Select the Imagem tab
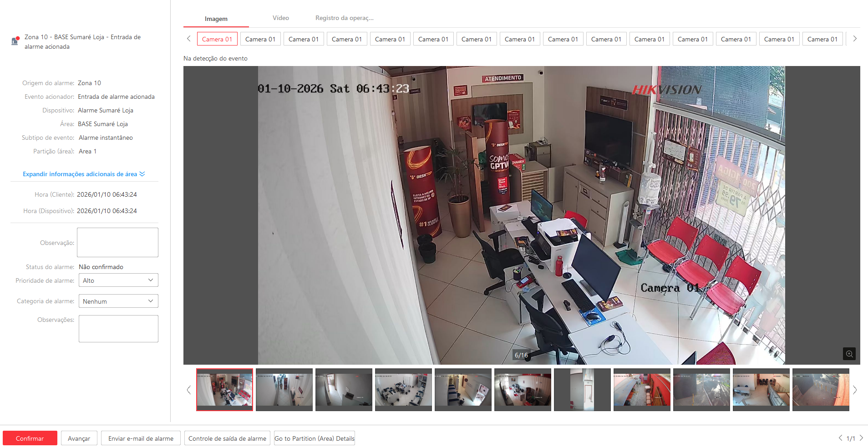Viewport: 868px width, 448px height. 216,19
